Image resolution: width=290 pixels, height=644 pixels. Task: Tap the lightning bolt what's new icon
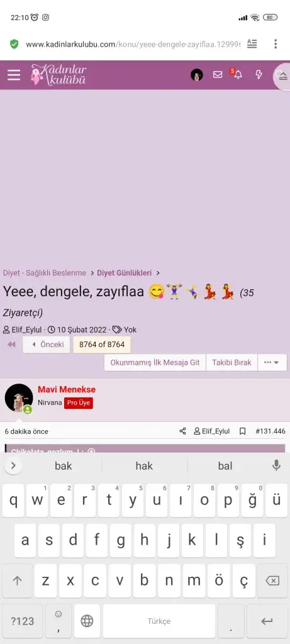(x=259, y=75)
